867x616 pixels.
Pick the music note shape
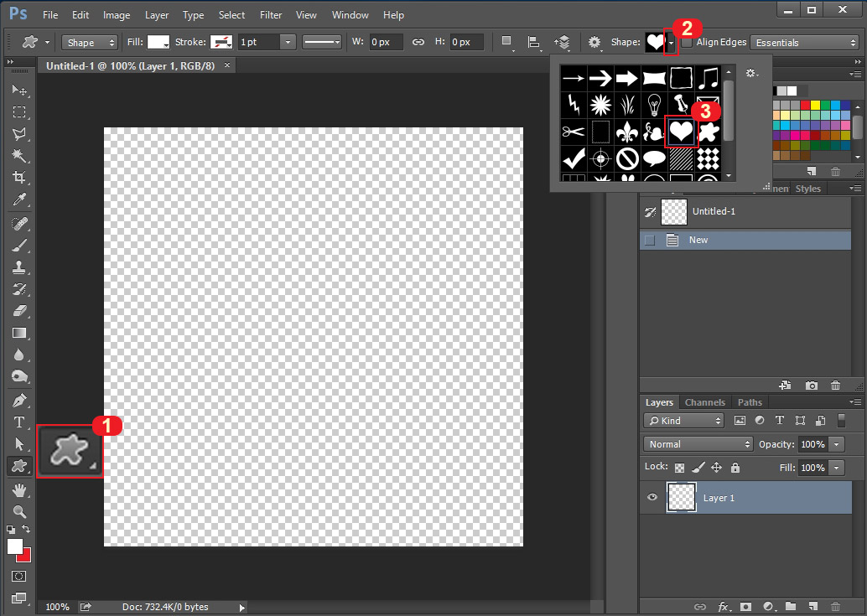[708, 78]
